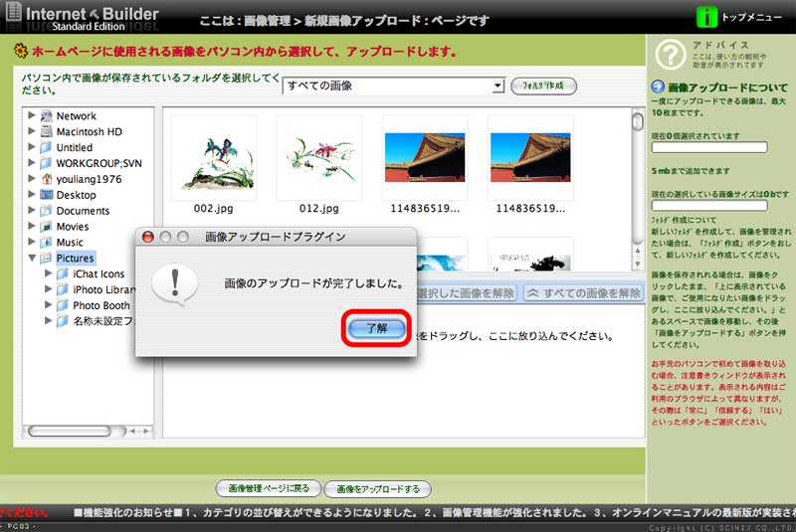Screen dimensions: 796x532
Task: Click the Movies folder icon
Action: click(46, 227)
